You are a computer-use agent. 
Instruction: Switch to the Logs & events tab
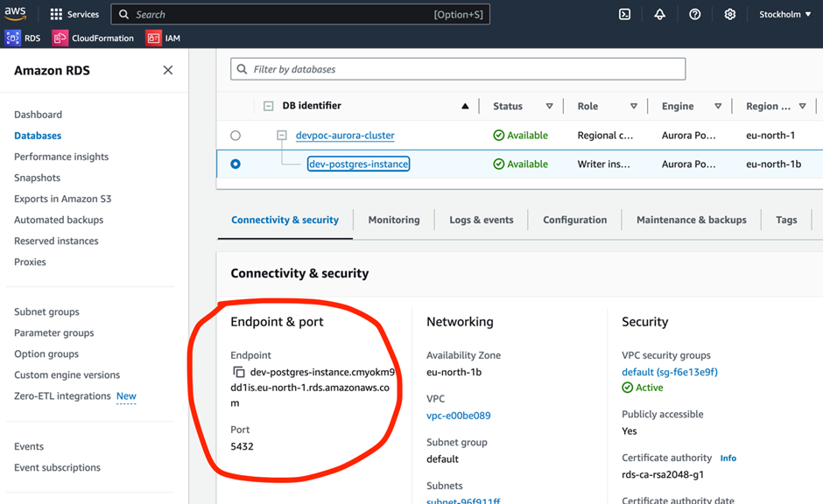[482, 220]
